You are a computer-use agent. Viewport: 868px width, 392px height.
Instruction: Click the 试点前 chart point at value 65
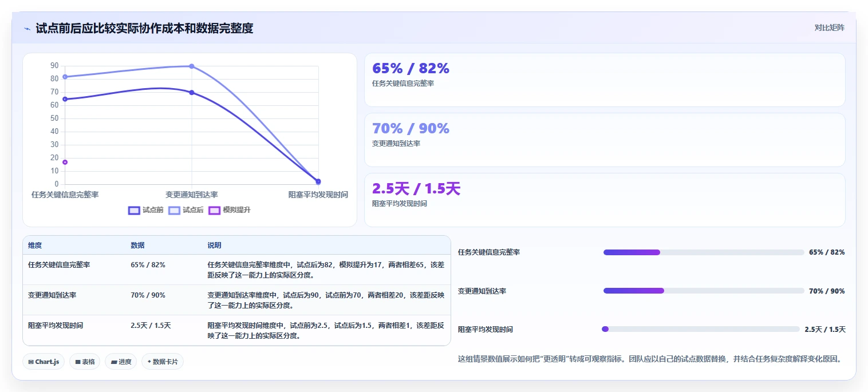pos(65,99)
